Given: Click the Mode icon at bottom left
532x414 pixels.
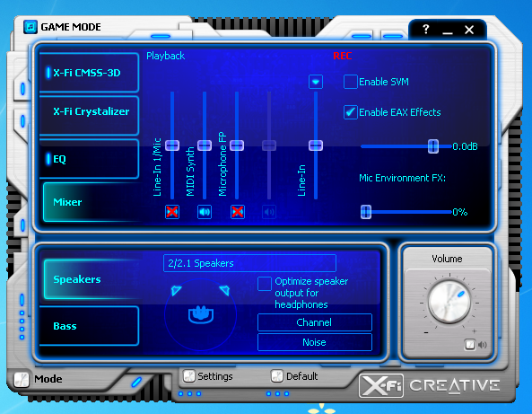Looking at the screenshot, I should 22,379.
